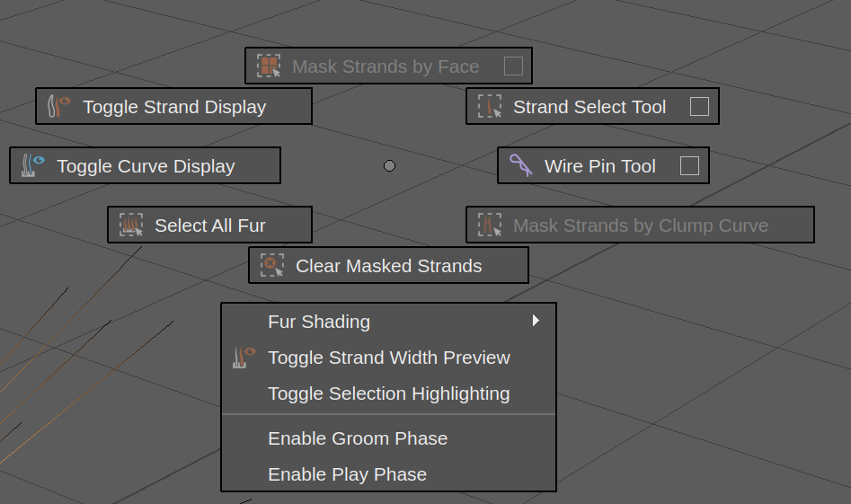Viewport: 851px width, 504px height.
Task: Select Enable Groom Phase
Action: pos(357,438)
